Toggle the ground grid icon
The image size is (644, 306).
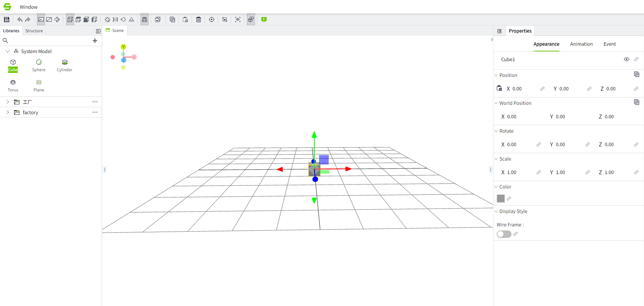(145, 19)
